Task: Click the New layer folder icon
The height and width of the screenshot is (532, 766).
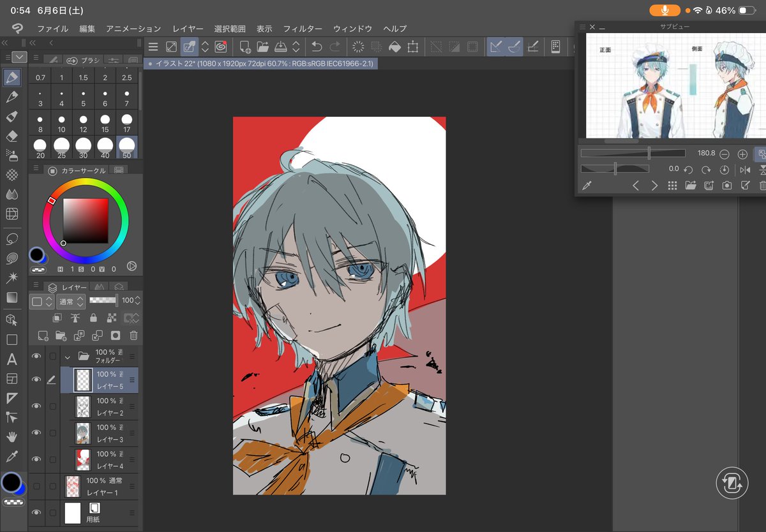Action: tap(61, 336)
